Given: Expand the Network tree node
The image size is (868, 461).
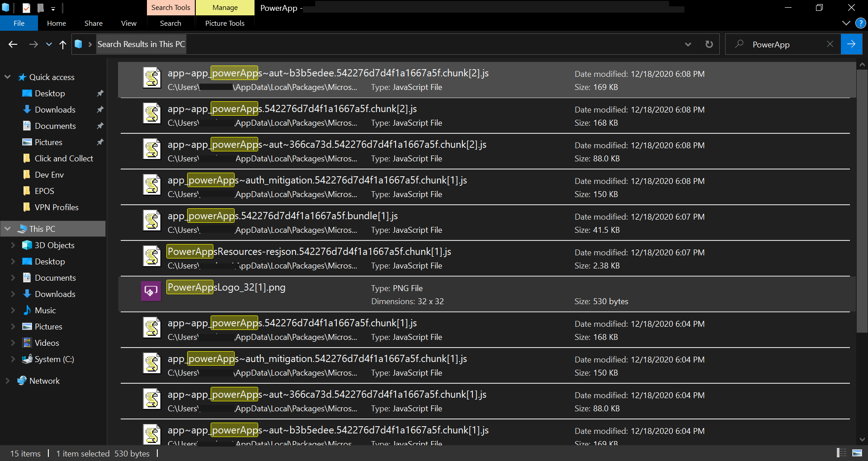Looking at the screenshot, I should pos(8,381).
